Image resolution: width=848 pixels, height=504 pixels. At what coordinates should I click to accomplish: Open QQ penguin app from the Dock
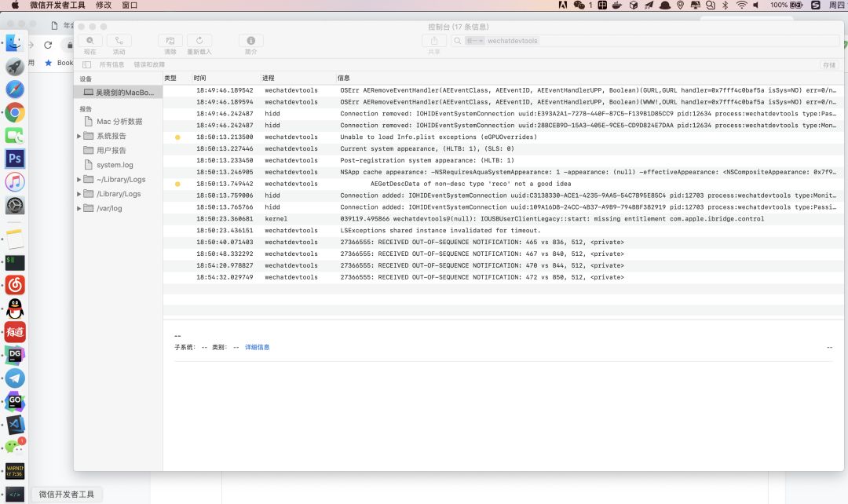coord(15,309)
